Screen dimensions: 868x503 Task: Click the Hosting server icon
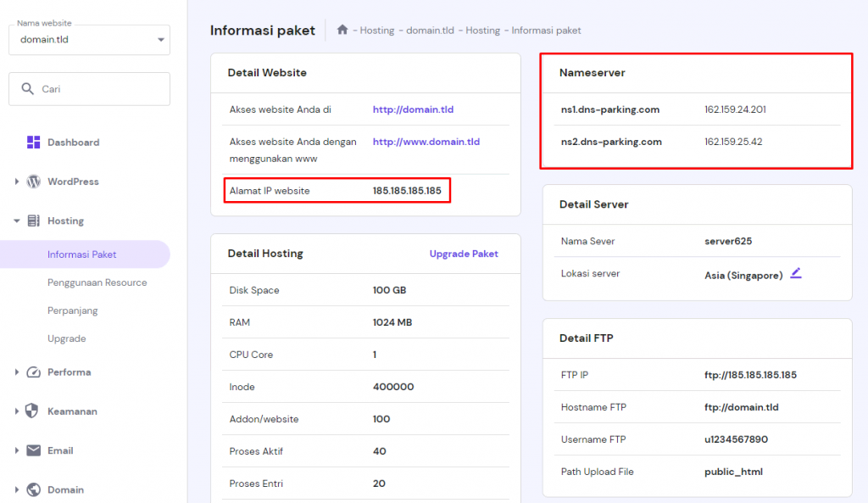tap(34, 221)
